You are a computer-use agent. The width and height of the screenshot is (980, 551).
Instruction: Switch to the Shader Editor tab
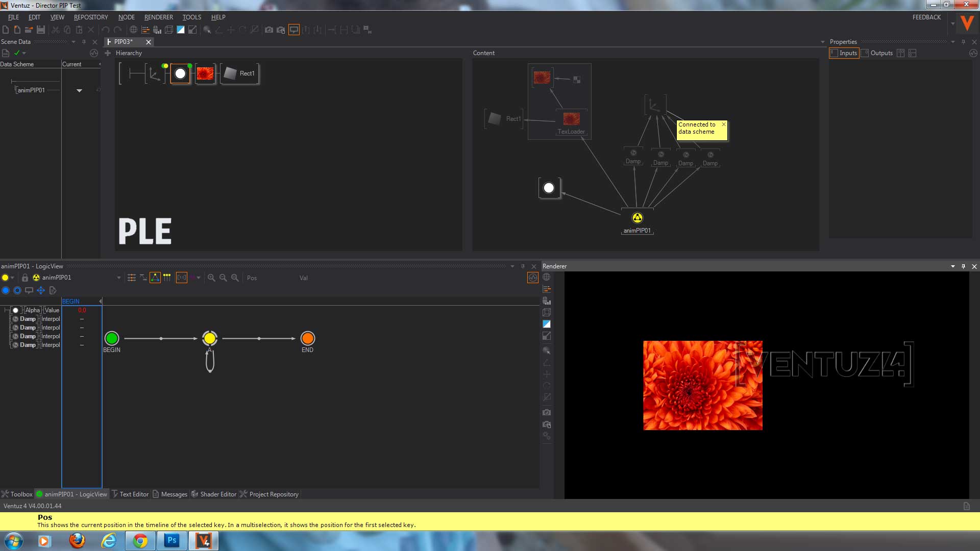tap(218, 494)
